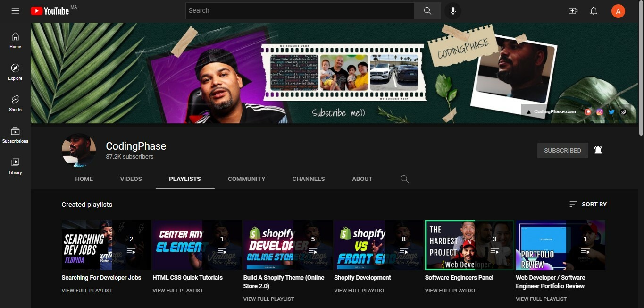Image resolution: width=644 pixels, height=308 pixels.
Task: View full playlist under Portfolio Review
Action: (x=542, y=299)
